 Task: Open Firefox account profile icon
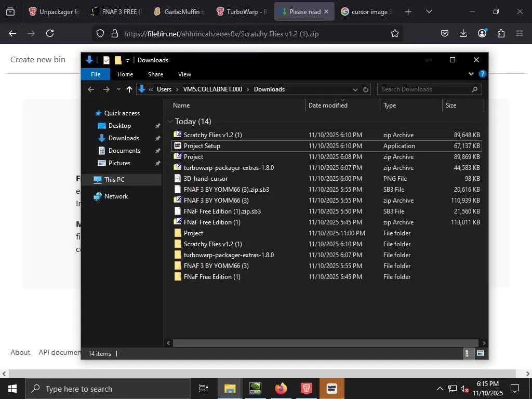pyautogui.click(x=482, y=33)
